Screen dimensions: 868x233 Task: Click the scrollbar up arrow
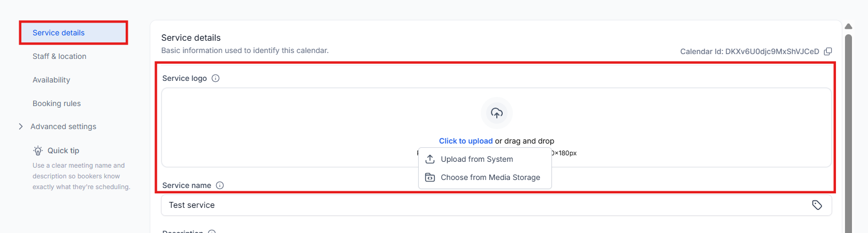coord(848,26)
